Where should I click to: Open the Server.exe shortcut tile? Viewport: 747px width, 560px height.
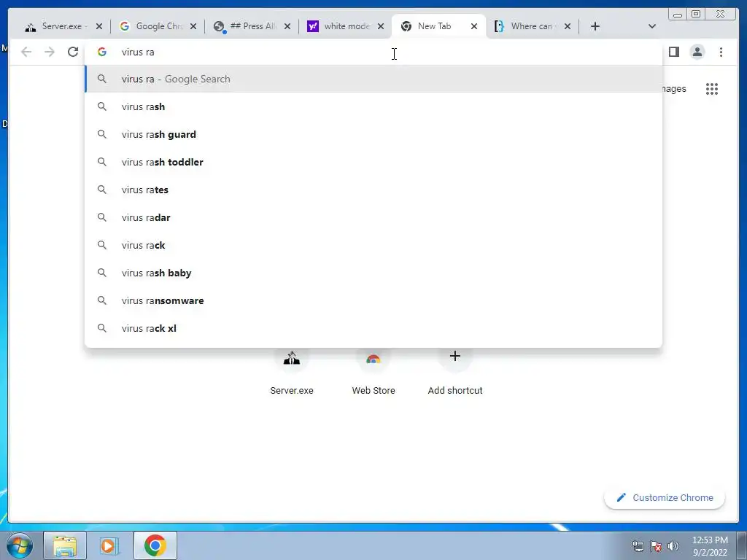292,371
